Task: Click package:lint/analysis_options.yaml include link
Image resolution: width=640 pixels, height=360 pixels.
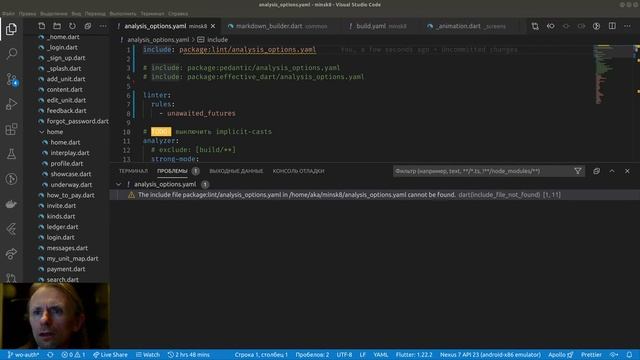Action: [247, 49]
